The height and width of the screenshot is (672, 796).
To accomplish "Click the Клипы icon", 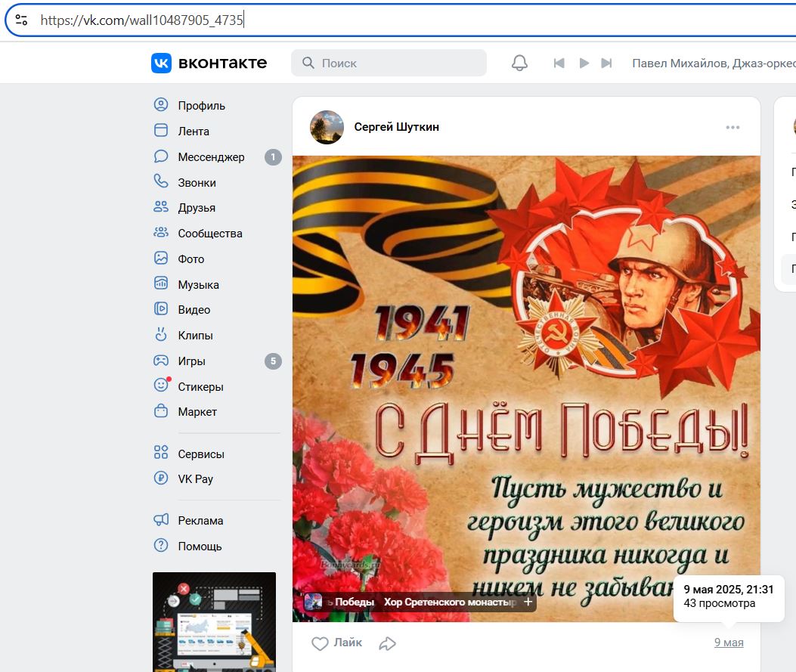I will click(161, 335).
